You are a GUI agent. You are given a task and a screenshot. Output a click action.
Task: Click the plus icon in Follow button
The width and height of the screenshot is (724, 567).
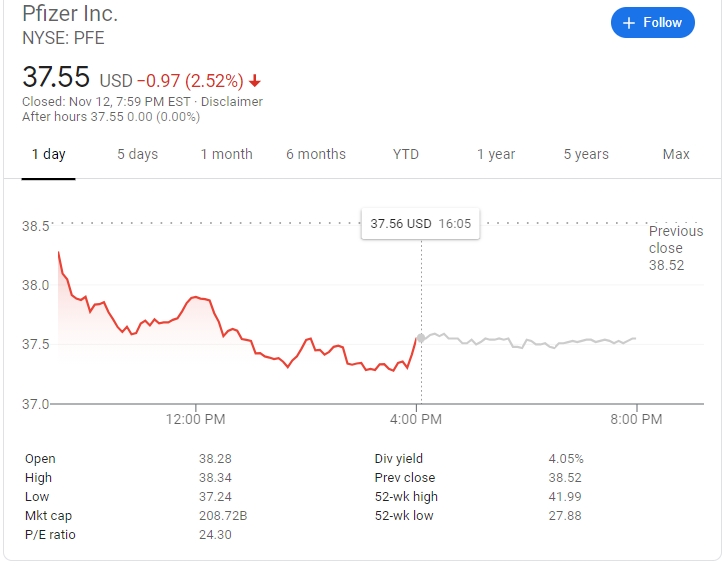(628, 23)
